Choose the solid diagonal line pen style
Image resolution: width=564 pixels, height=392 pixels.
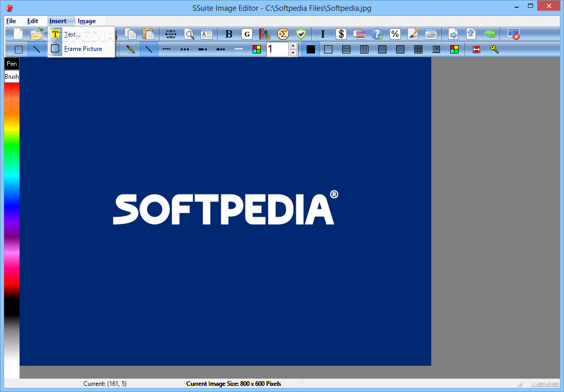pyautogui.click(x=149, y=49)
